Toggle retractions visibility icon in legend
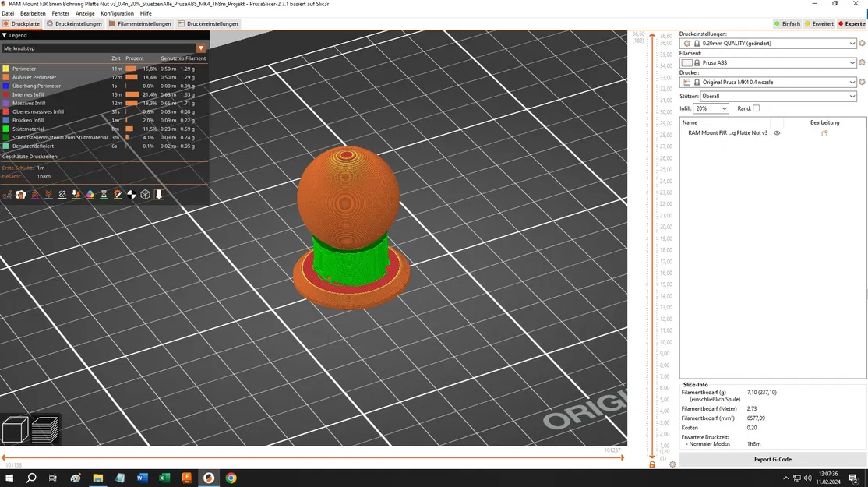This screenshot has height=487, width=868. [x=35, y=195]
